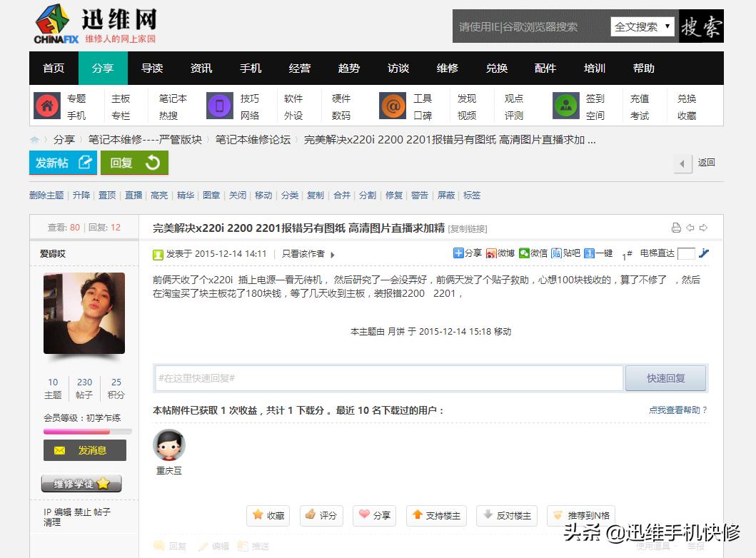The height and width of the screenshot is (558, 756).
Task: Click 标签 moderation link
Action: (x=472, y=195)
